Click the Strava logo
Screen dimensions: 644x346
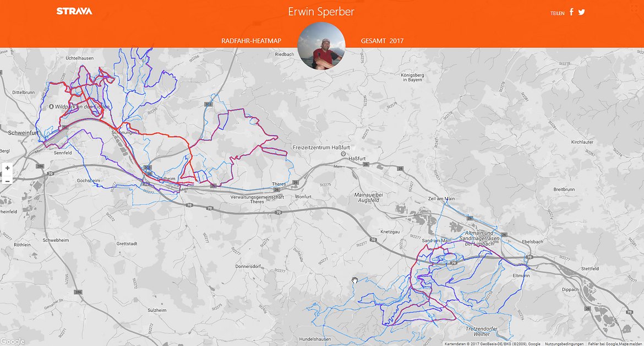(x=74, y=12)
